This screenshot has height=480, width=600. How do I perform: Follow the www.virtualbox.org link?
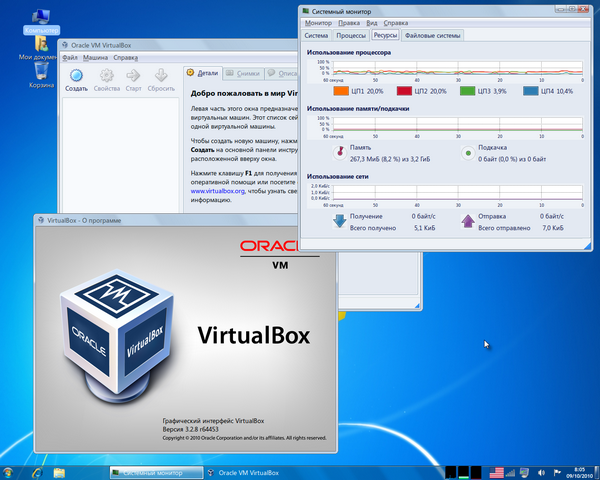click(217, 191)
